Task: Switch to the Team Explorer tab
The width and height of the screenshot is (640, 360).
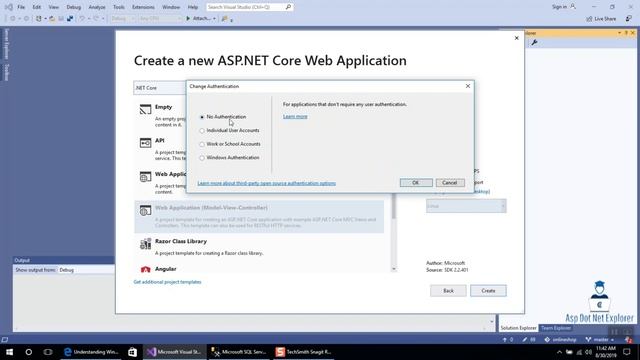Action: (556, 328)
